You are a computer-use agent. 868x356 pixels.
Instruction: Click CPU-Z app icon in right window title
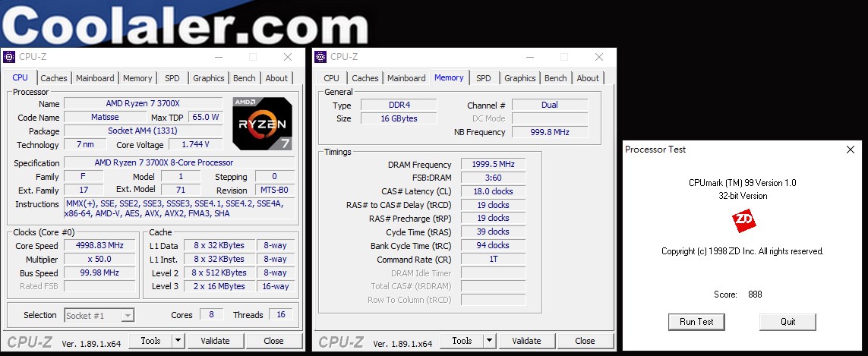pos(320,57)
